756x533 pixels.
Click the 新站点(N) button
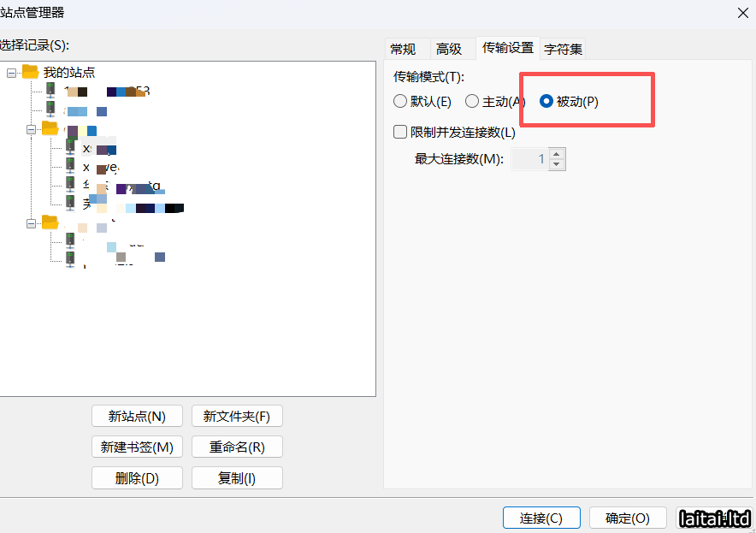(137, 417)
